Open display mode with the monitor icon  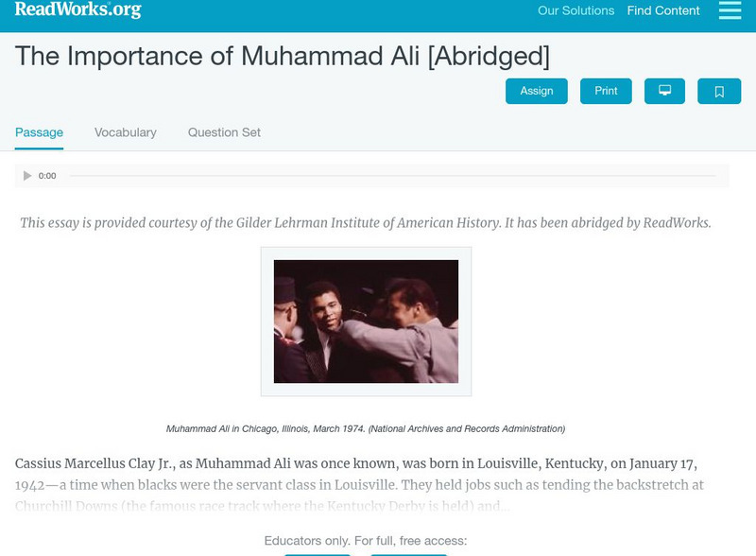665,90
